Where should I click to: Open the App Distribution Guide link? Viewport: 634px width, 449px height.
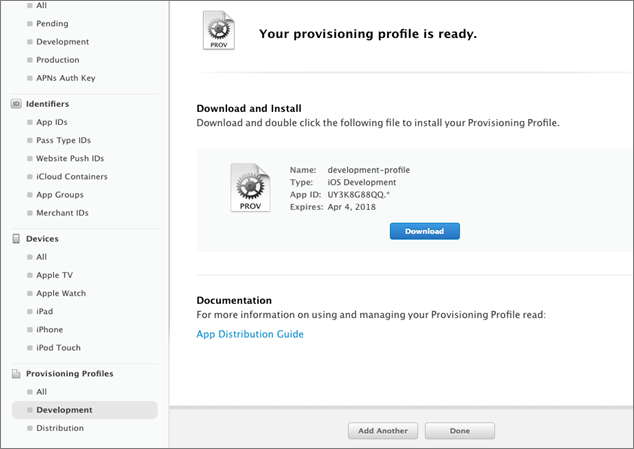click(250, 334)
